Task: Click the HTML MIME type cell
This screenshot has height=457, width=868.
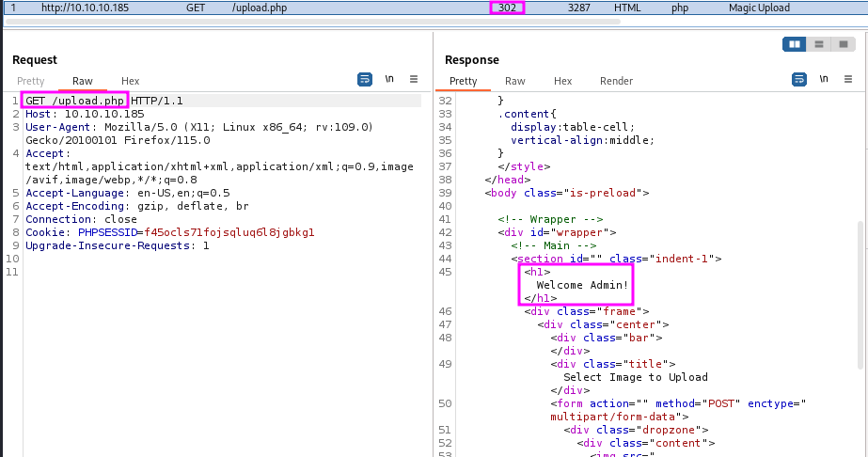Action: click(627, 8)
